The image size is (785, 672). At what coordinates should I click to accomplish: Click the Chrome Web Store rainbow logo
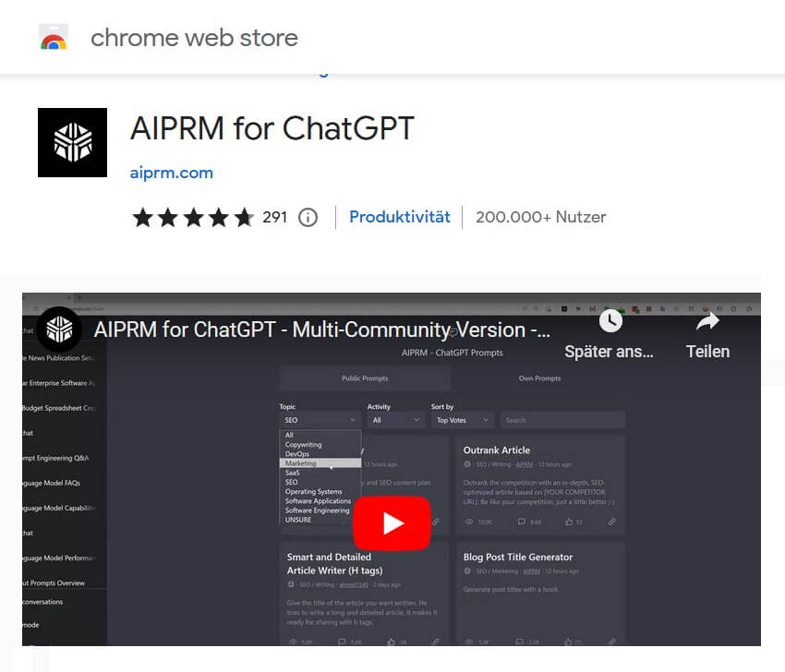pyautogui.click(x=54, y=38)
